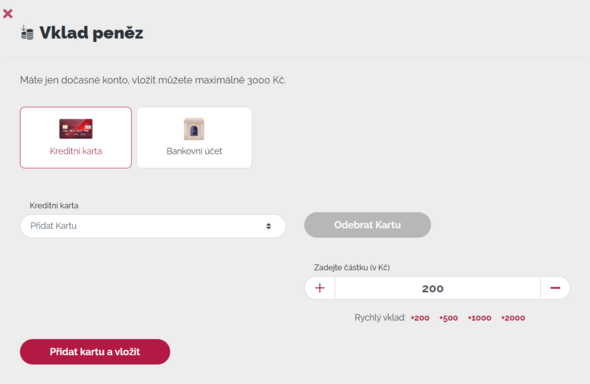Screen dimensions: 590x384
Task: Select the Kreditní karta payment tile label
Action: tap(76, 151)
